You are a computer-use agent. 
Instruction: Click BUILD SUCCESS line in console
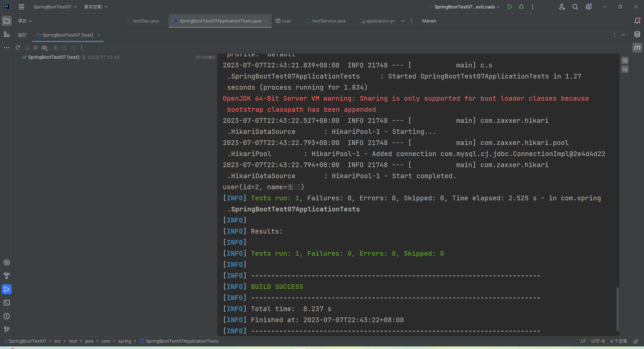coord(277,287)
